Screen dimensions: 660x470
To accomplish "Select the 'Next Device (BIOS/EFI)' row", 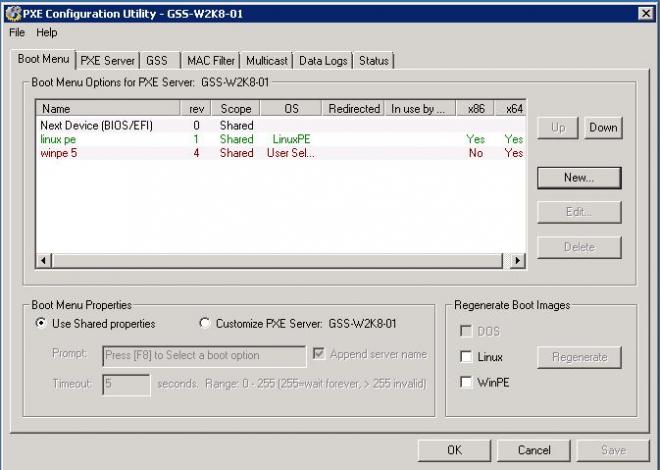I will click(x=281, y=125).
